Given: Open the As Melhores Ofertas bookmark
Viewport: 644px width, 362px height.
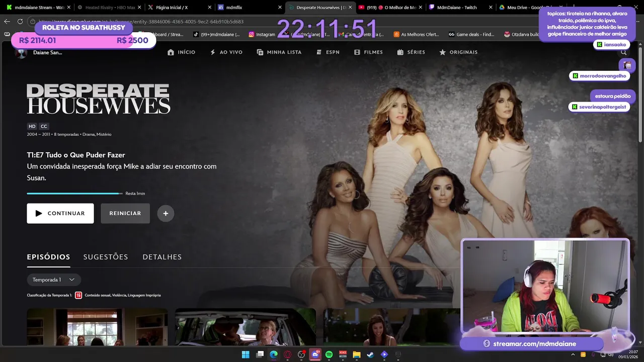Looking at the screenshot, I should (417, 34).
